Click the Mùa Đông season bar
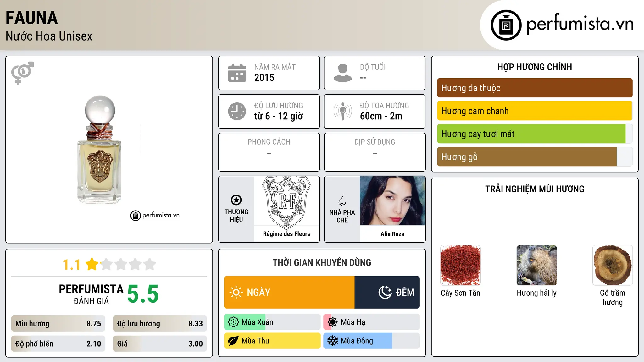644x362 pixels. [x=372, y=341]
